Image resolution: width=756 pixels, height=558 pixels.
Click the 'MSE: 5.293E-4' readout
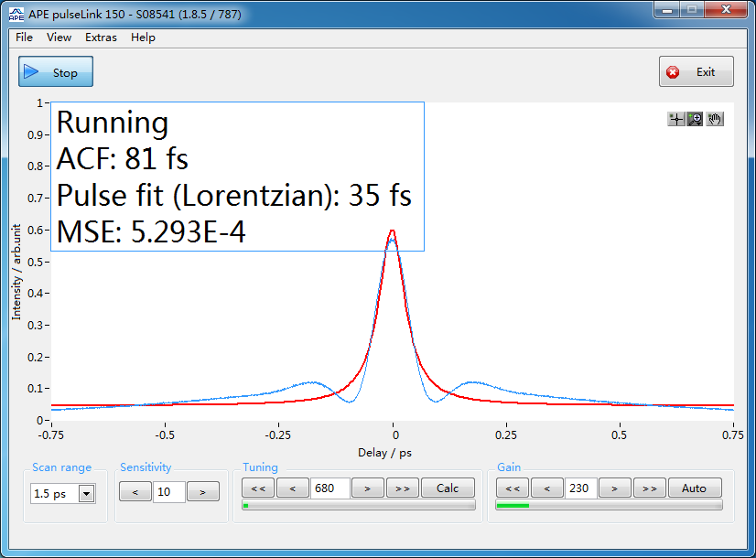click(x=151, y=231)
